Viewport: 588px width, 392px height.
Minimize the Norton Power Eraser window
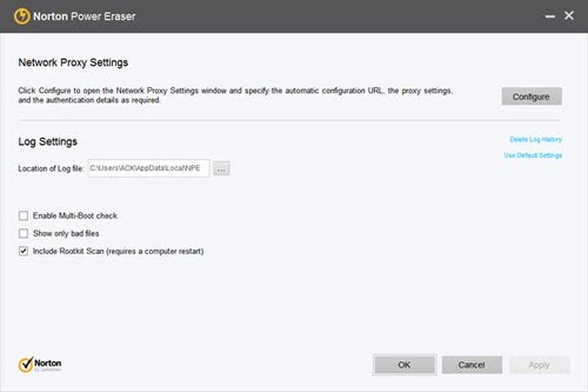[550, 17]
